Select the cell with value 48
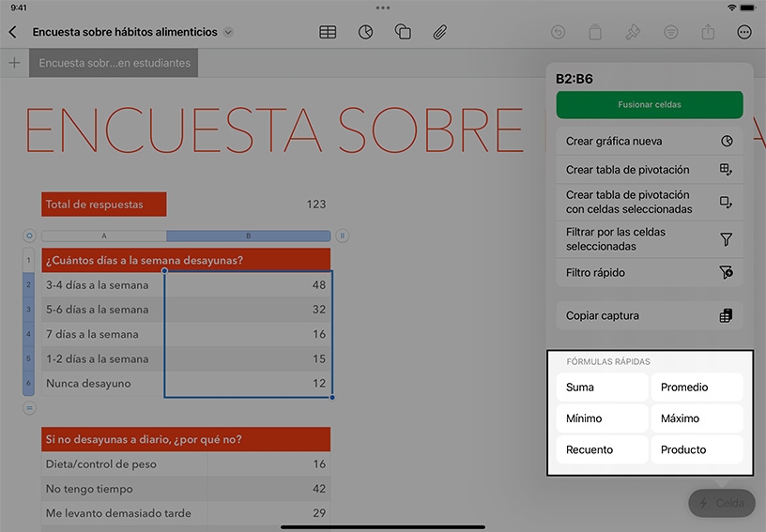The height and width of the screenshot is (532, 766). (248, 284)
